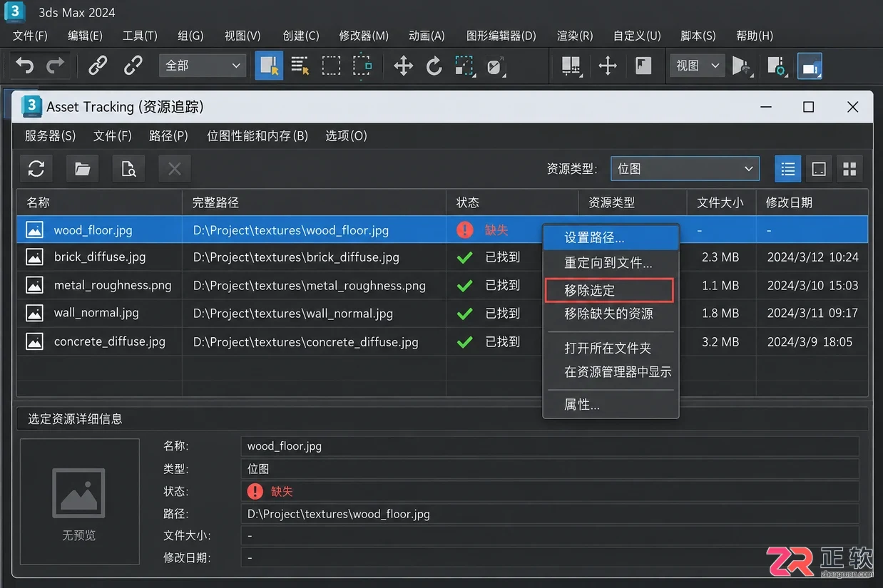The image size is (883, 588).
Task: Open the 修改器(M) menu
Action: (364, 36)
